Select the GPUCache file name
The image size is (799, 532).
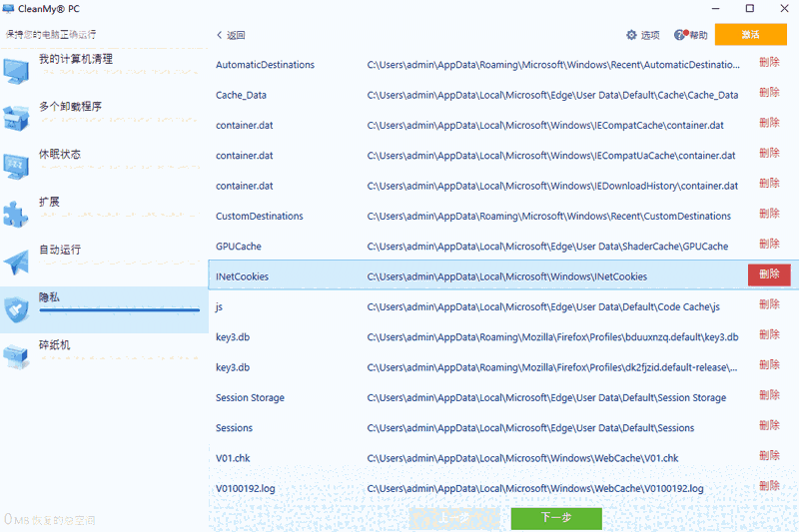(x=239, y=247)
